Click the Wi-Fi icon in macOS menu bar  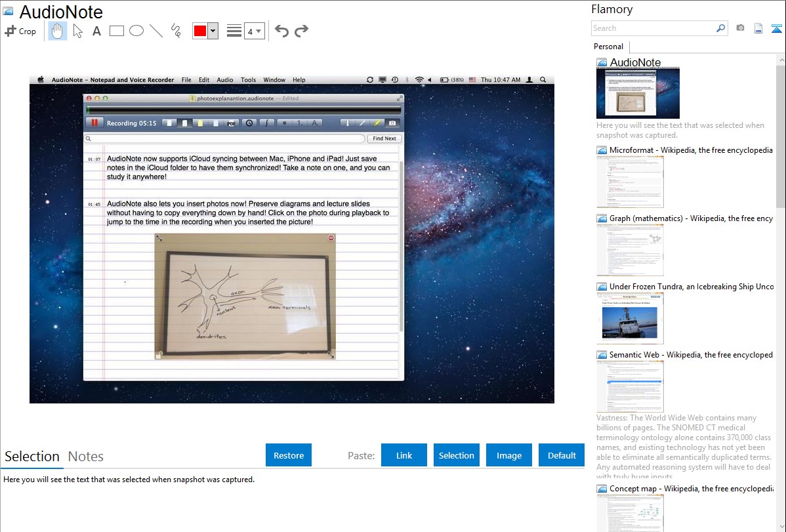[419, 80]
